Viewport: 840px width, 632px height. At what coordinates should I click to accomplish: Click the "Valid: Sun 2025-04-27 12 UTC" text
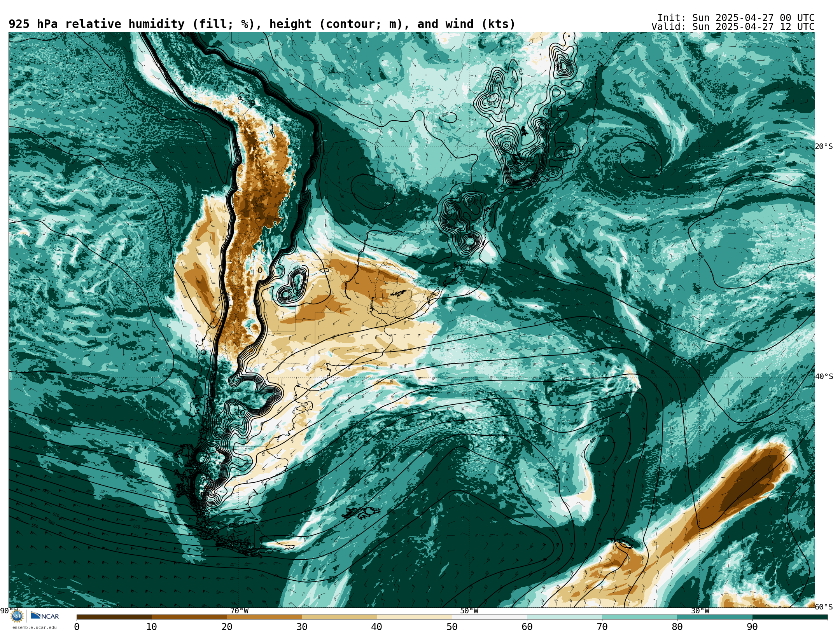[733, 27]
